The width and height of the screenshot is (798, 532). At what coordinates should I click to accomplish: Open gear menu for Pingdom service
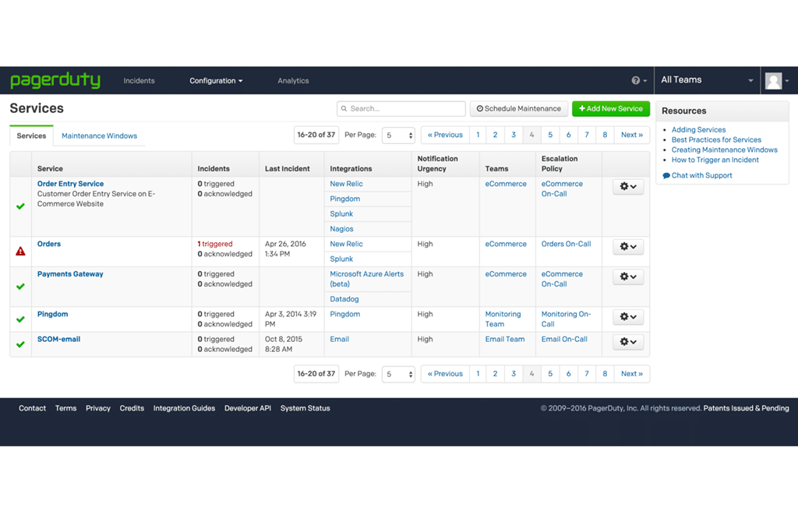click(x=628, y=317)
